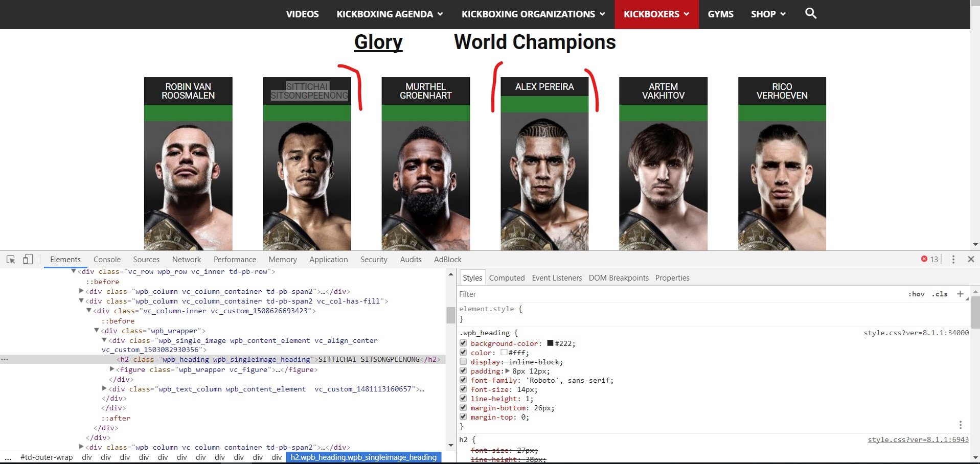Toggle the device toolbar icon in DevTools
Viewport: 980px width, 464px height.
(28, 259)
